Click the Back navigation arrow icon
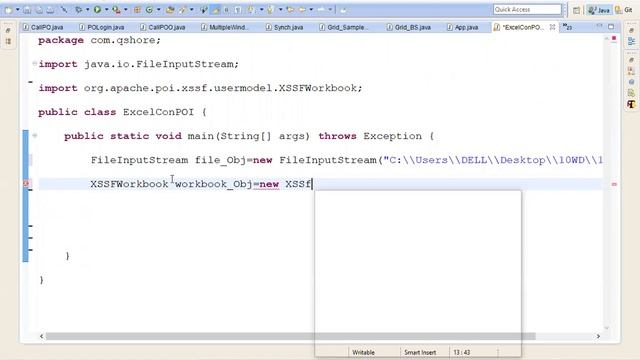The image size is (640, 360). (x=302, y=10)
